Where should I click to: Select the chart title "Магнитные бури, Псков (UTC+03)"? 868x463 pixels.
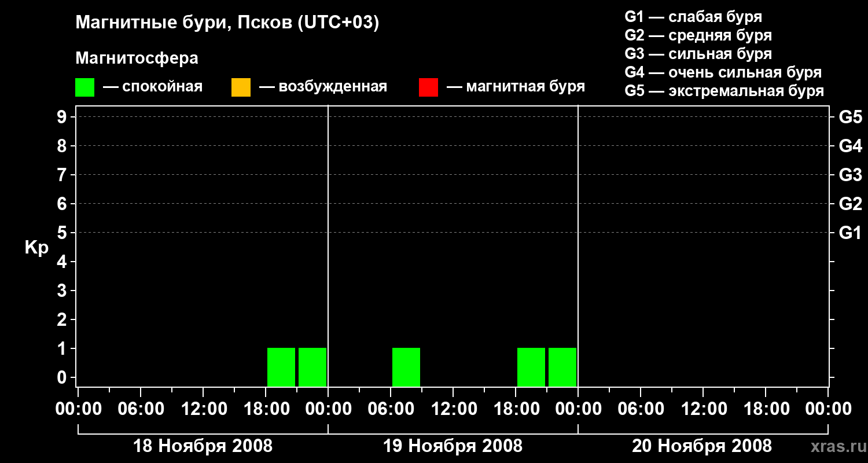pos(227,23)
